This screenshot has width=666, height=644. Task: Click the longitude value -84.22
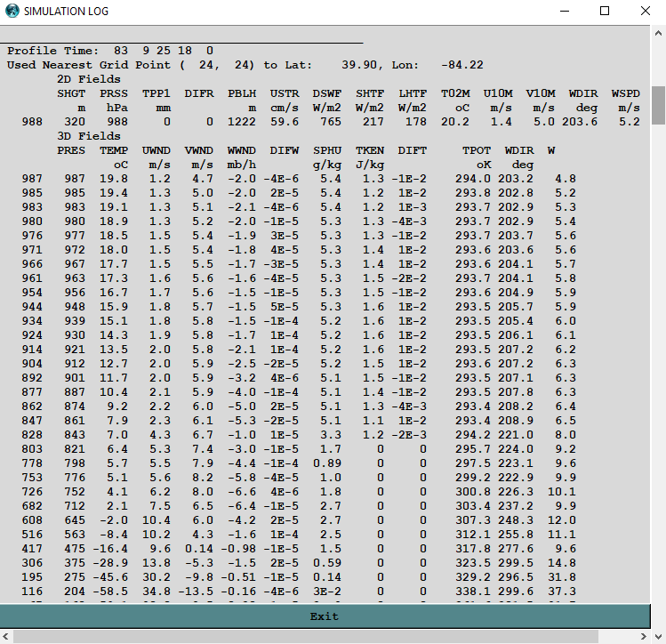(461, 65)
